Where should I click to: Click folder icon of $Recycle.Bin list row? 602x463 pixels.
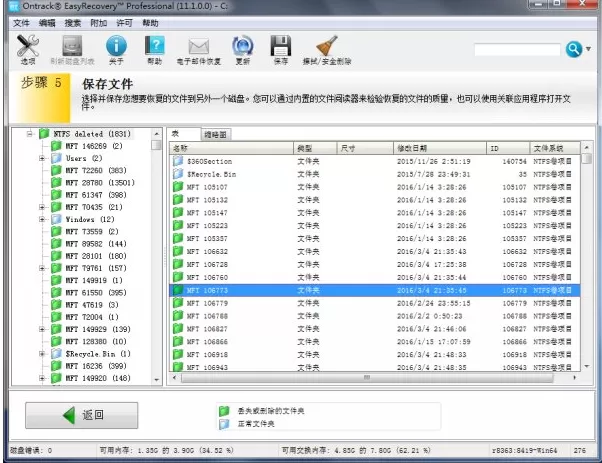coord(178,174)
